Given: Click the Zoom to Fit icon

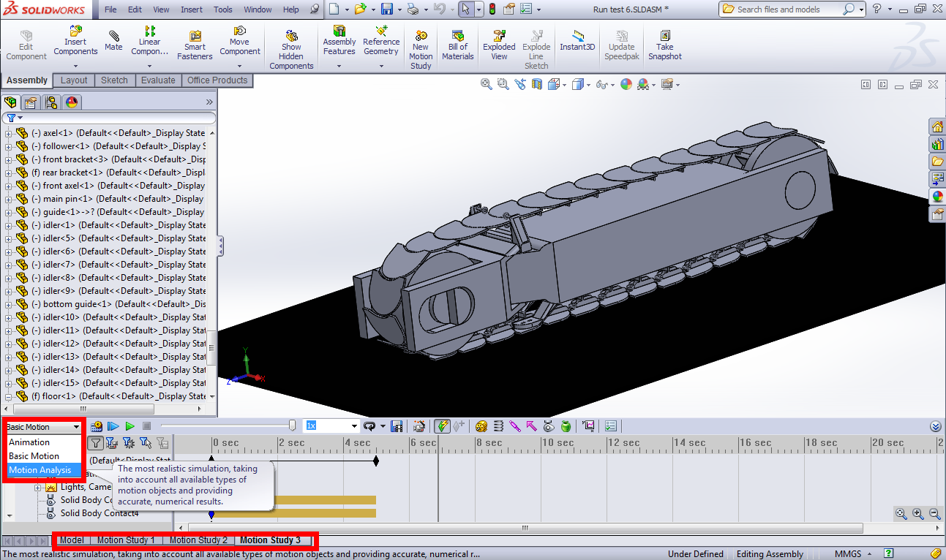Looking at the screenshot, I should pyautogui.click(x=486, y=85).
